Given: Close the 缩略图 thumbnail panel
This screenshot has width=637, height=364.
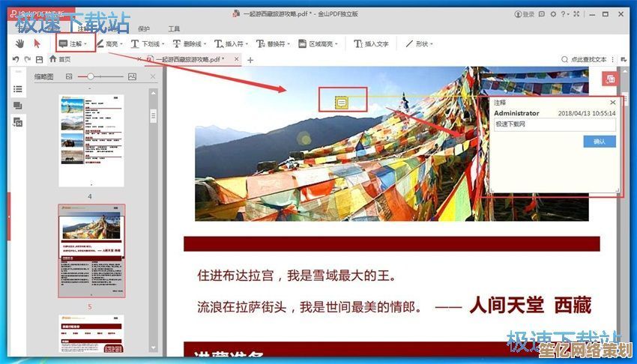Looking at the screenshot, I should 153,76.
